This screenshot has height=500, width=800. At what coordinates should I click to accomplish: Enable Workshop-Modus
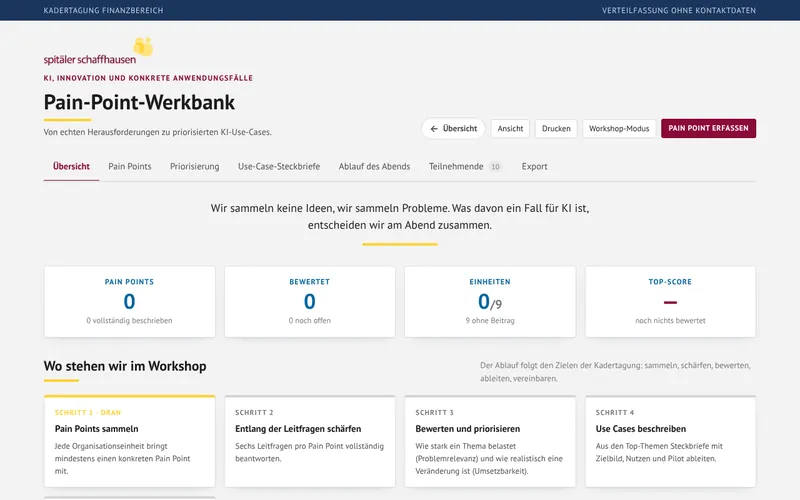tap(619, 129)
